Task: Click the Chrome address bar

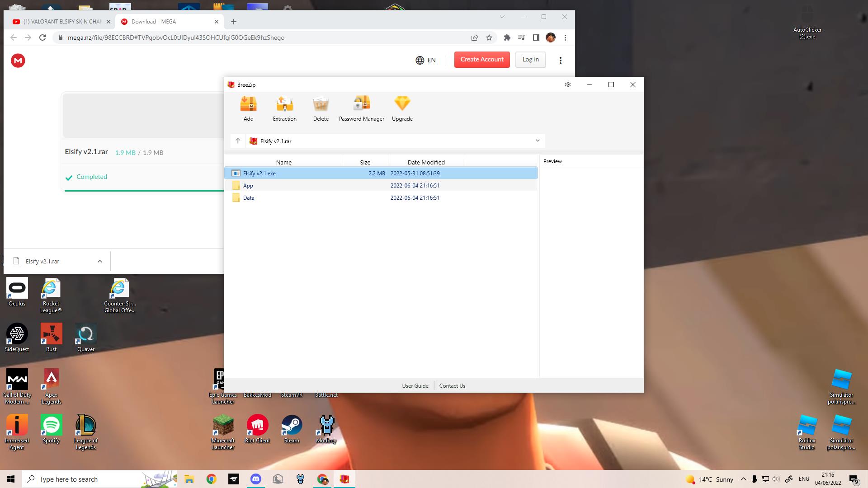Action: tap(262, 38)
